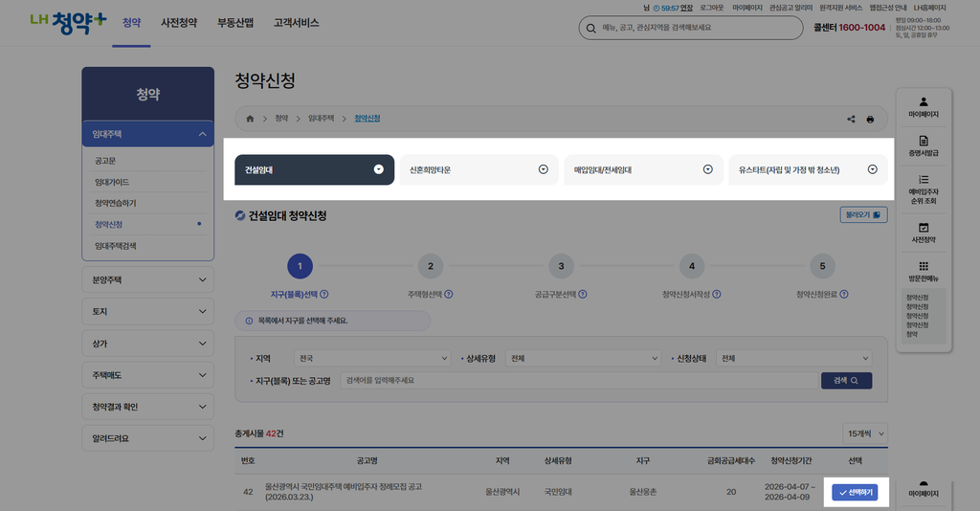This screenshot has height=511, width=980.
Task: Click 선택하기 for 울산광역시 notice
Action: [x=855, y=492]
